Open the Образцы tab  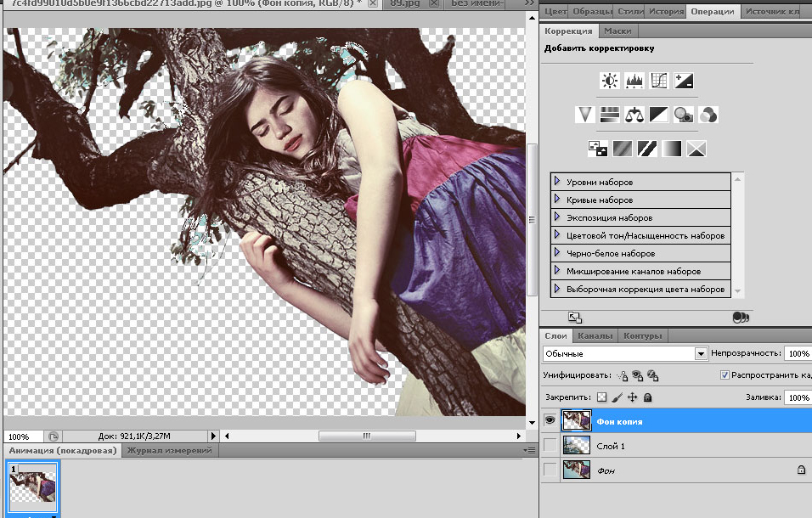pos(592,11)
